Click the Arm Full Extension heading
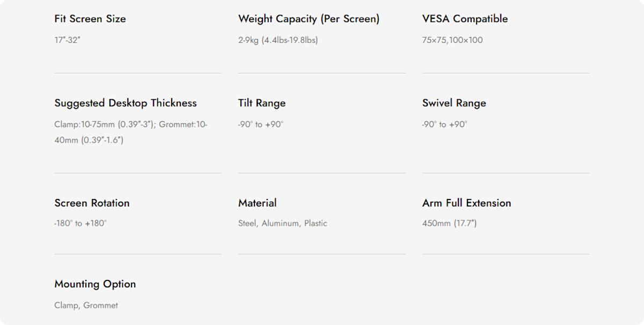Image resolution: width=644 pixels, height=325 pixels. [x=467, y=203]
